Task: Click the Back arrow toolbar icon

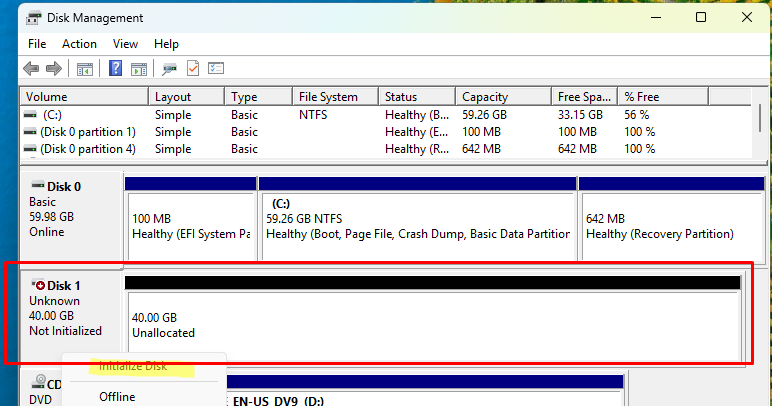Action: pyautogui.click(x=31, y=69)
